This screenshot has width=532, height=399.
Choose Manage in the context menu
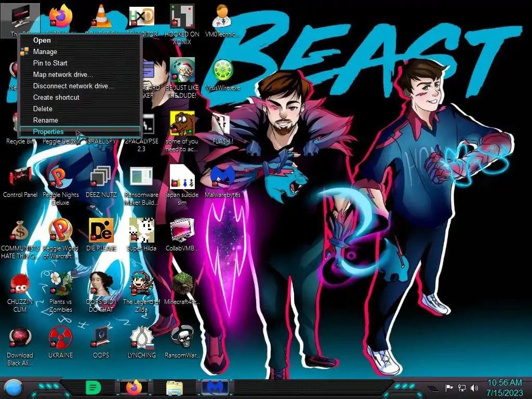(x=80, y=51)
